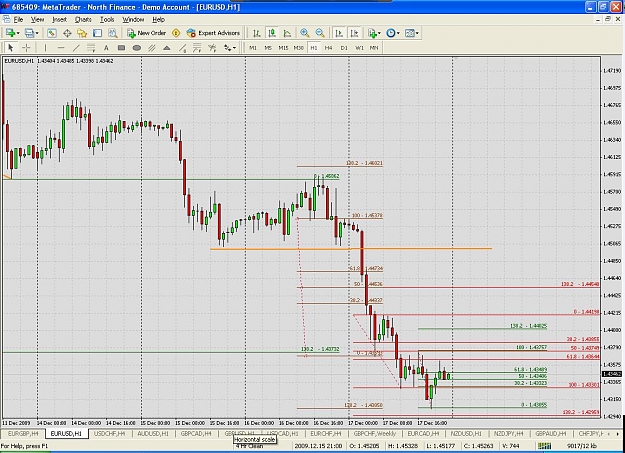
Task: Click the 'C: 1.45263' status bar value
Action: pos(480,445)
